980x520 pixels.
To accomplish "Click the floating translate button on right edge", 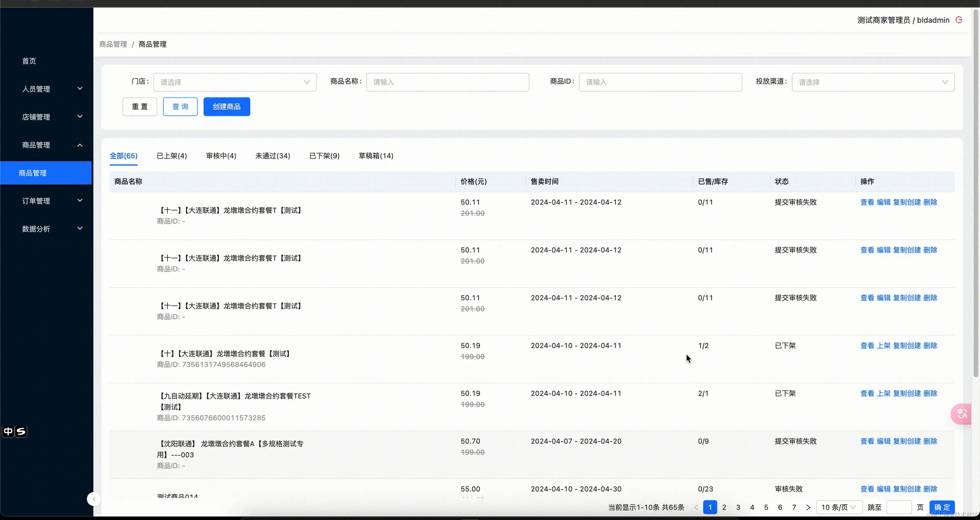I will (961, 414).
